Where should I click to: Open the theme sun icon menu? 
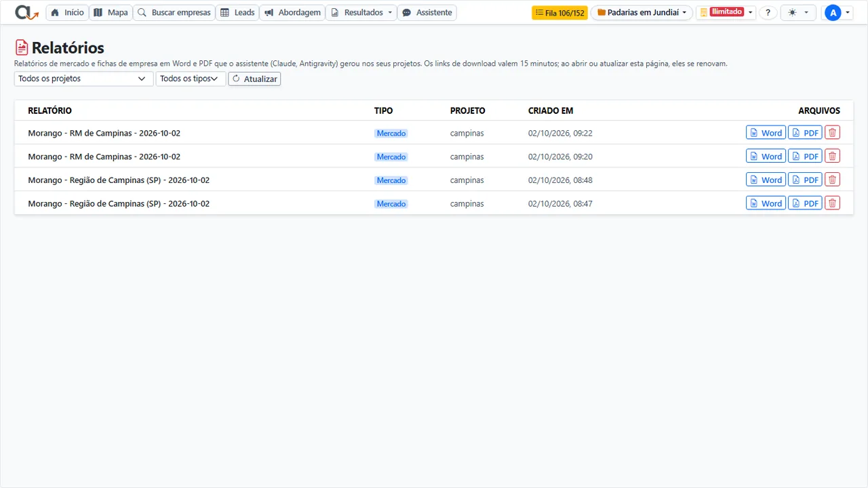pos(797,12)
